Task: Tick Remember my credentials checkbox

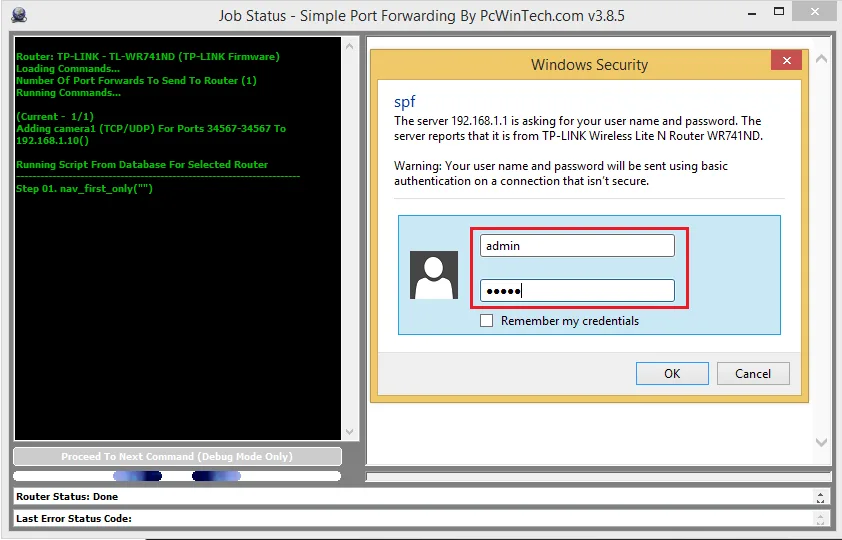Action: click(487, 320)
